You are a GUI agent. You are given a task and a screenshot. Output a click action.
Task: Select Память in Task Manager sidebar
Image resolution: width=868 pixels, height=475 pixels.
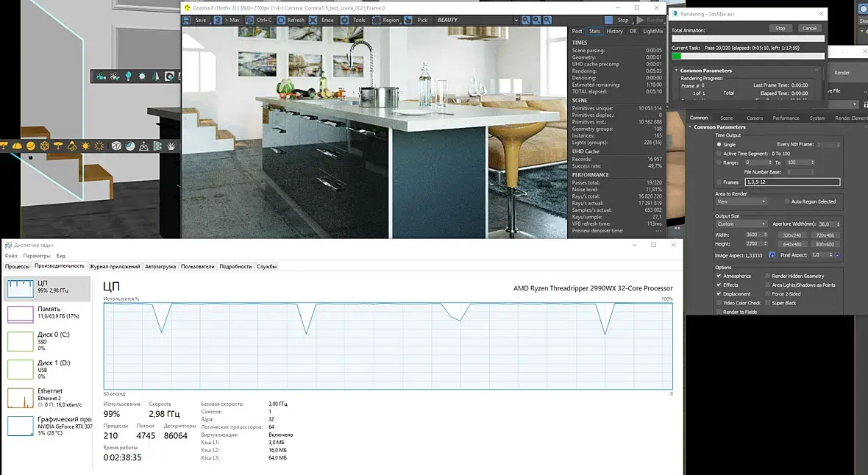click(x=47, y=313)
